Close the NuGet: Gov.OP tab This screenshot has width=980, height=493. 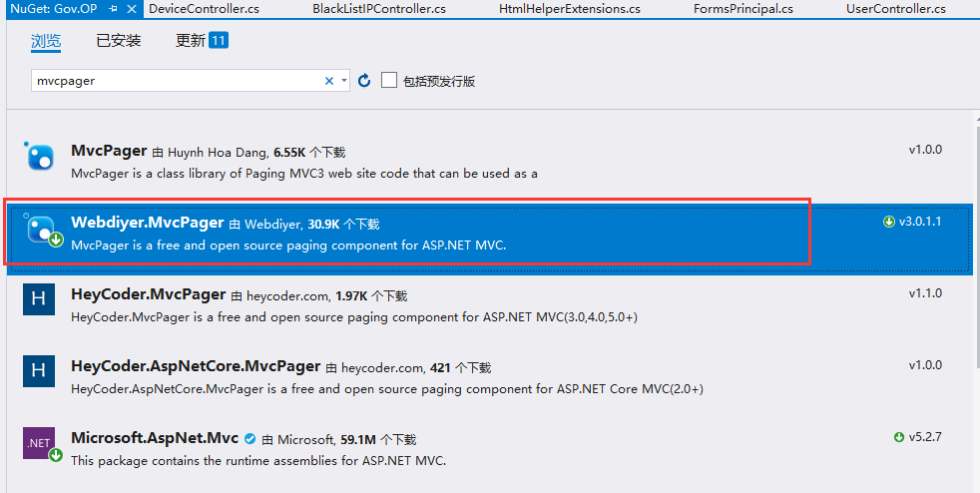(132, 9)
